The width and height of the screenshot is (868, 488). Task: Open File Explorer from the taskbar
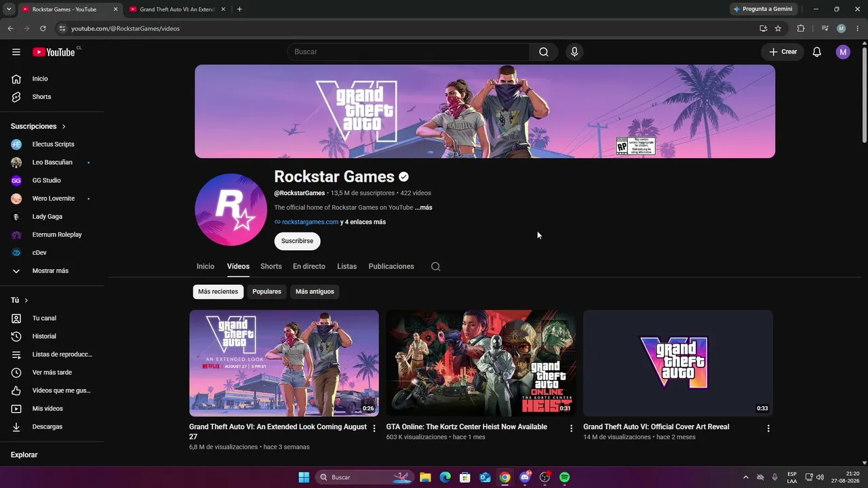[x=425, y=477]
